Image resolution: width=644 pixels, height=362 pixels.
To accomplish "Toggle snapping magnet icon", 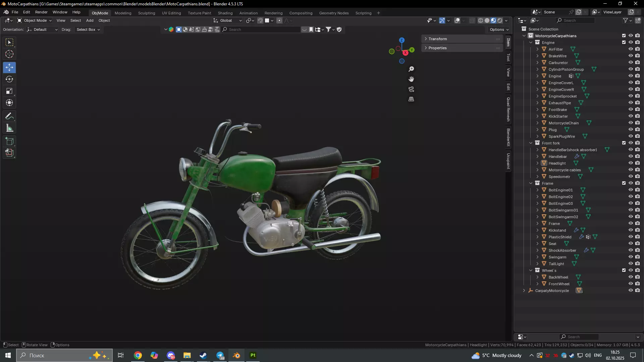I will coord(260,20).
